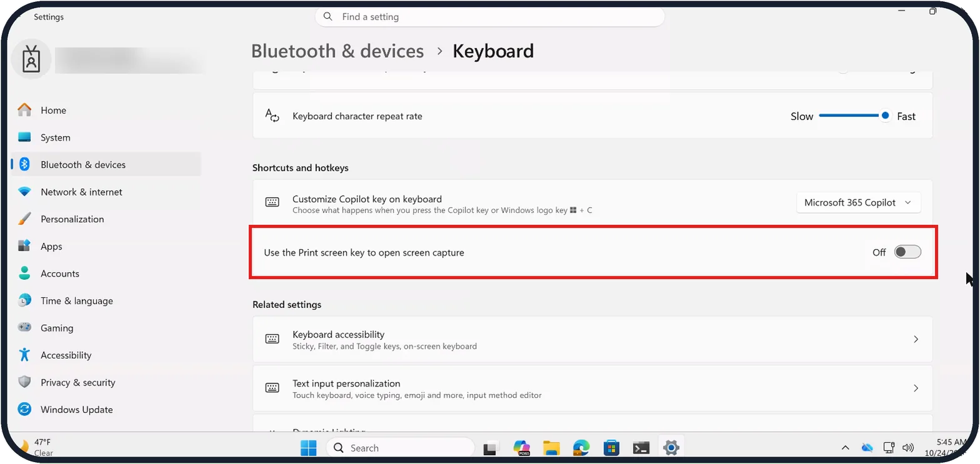Click the Shortcuts and hotkeys heading
The image size is (980, 464).
tap(301, 168)
